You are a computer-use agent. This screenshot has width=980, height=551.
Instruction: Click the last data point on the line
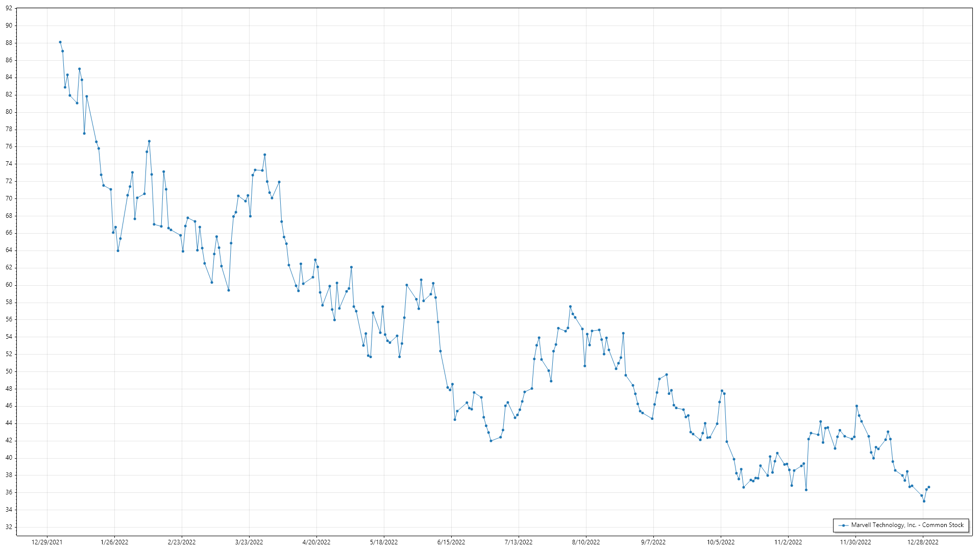(929, 487)
